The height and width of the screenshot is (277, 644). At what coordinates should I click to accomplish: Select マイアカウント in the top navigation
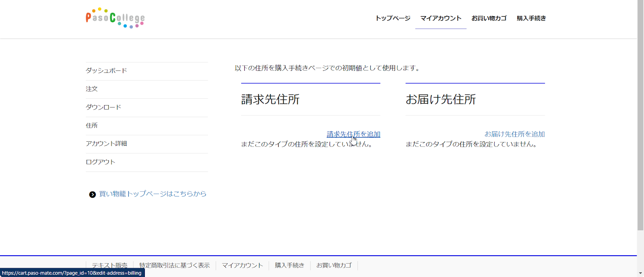coord(441,18)
